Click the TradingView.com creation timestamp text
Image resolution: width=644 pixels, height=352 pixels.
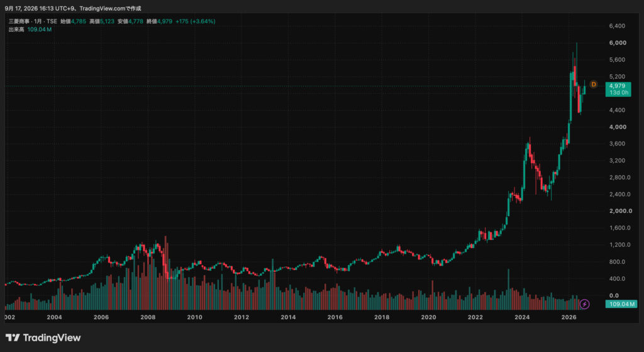(73, 8)
